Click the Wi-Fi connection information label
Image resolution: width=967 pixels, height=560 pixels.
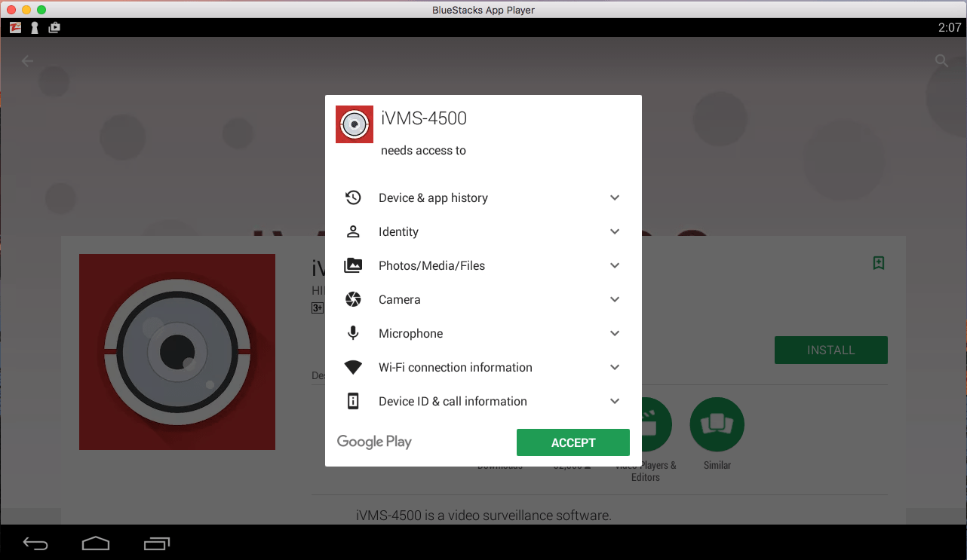[x=456, y=367]
